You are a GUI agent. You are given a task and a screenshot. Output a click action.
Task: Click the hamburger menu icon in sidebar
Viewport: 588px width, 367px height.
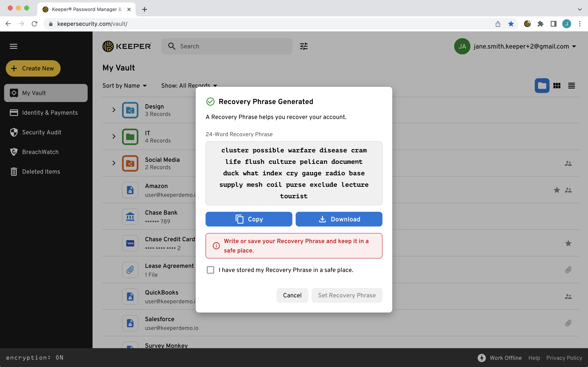tap(13, 46)
